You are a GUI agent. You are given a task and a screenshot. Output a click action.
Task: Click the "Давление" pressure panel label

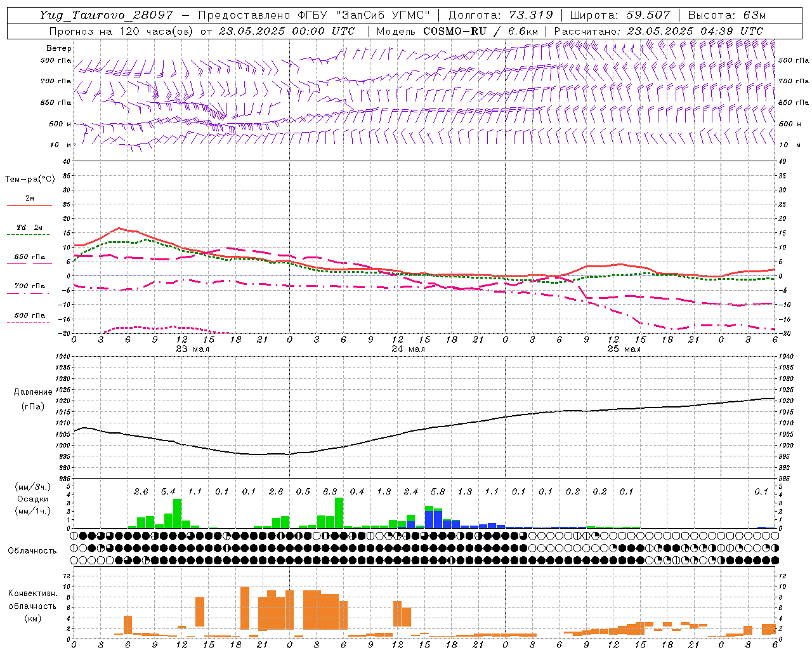point(33,392)
